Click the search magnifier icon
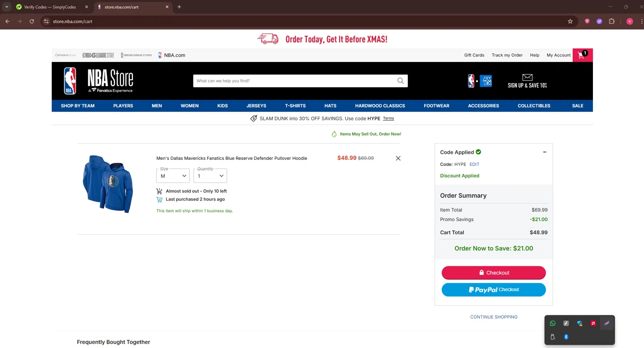Image resolution: width=644 pixels, height=348 pixels. 401,81
